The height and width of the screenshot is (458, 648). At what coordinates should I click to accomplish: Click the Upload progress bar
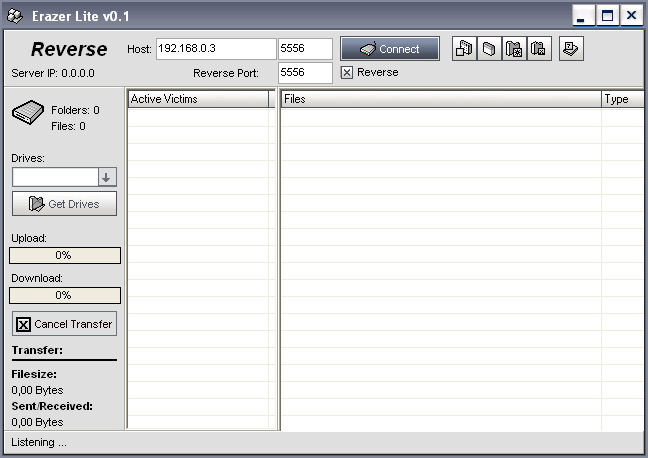[x=64, y=256]
